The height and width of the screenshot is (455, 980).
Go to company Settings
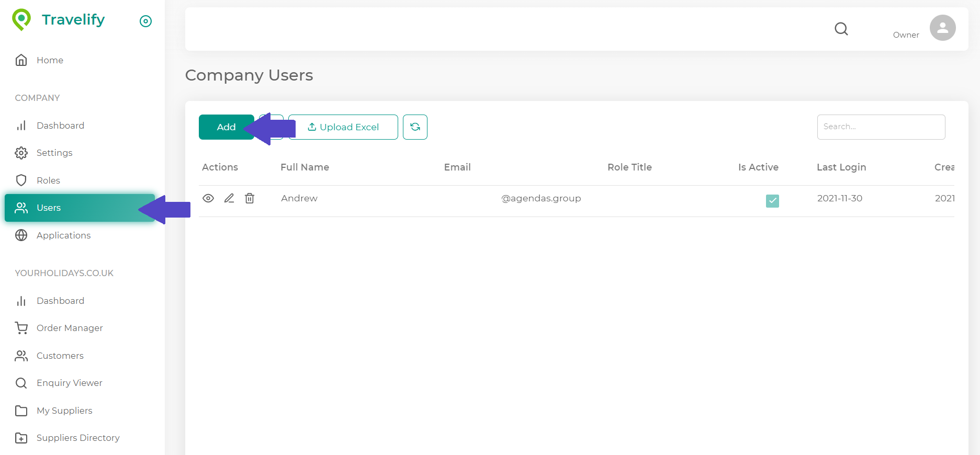(x=54, y=153)
